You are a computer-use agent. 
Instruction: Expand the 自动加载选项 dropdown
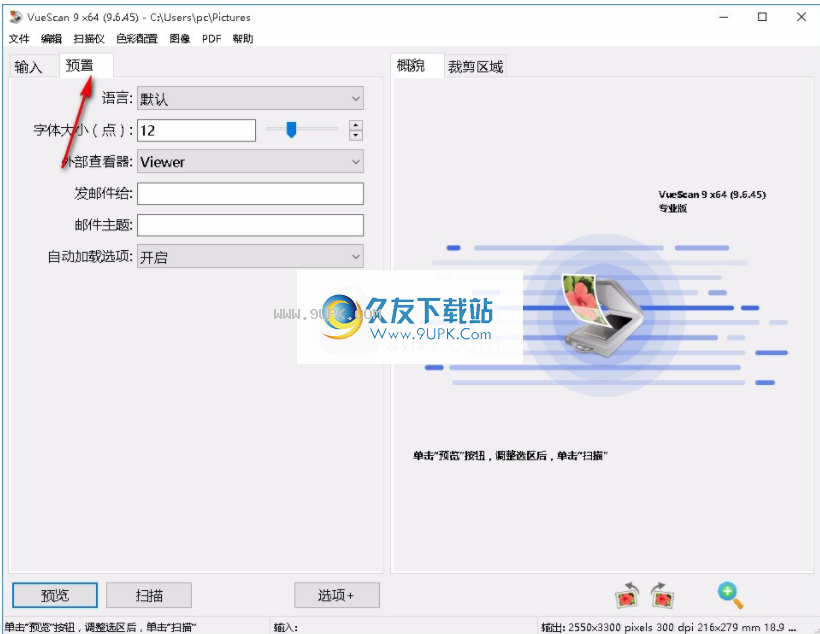(x=250, y=256)
